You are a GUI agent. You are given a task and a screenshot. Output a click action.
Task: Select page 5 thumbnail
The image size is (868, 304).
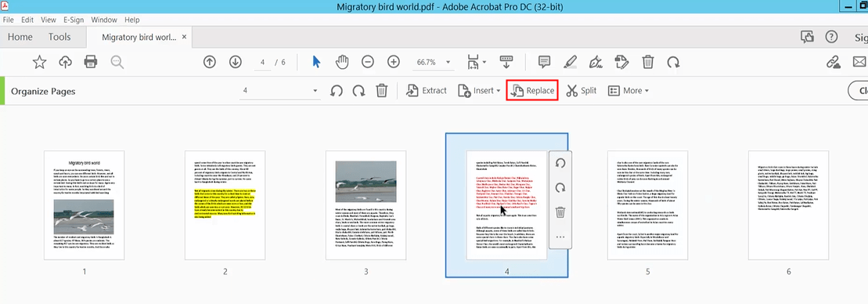648,204
